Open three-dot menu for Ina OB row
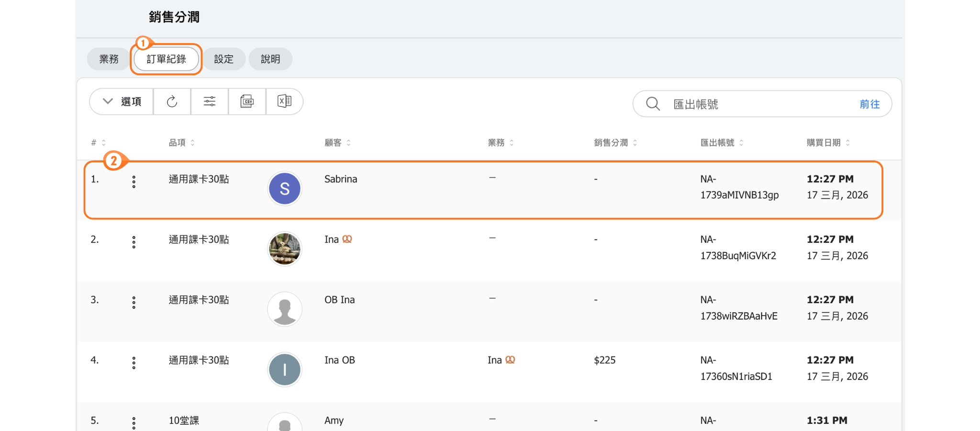 134,363
